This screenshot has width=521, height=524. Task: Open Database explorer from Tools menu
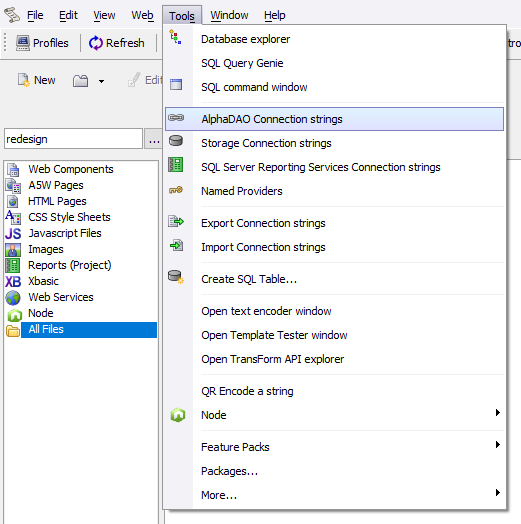tap(245, 39)
